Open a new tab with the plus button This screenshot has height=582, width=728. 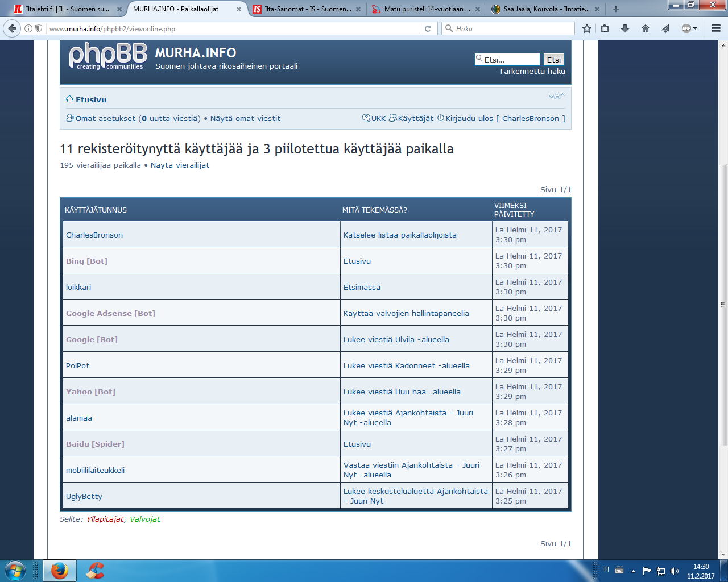point(615,9)
